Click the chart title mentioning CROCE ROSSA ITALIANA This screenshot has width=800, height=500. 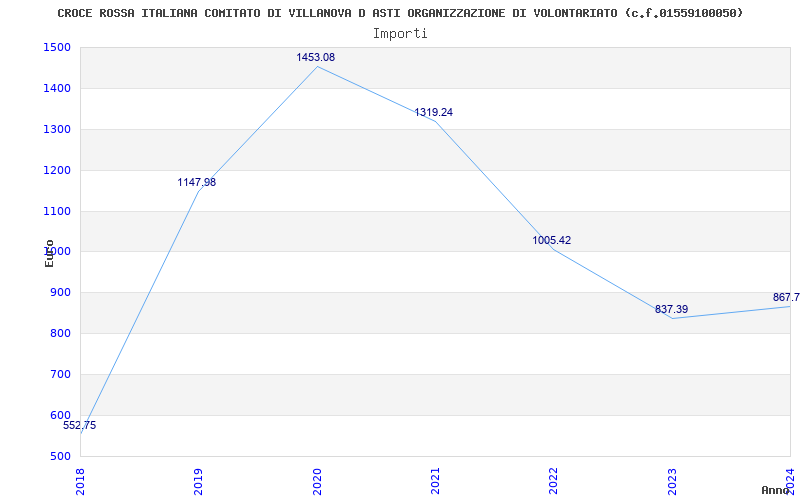point(400,13)
